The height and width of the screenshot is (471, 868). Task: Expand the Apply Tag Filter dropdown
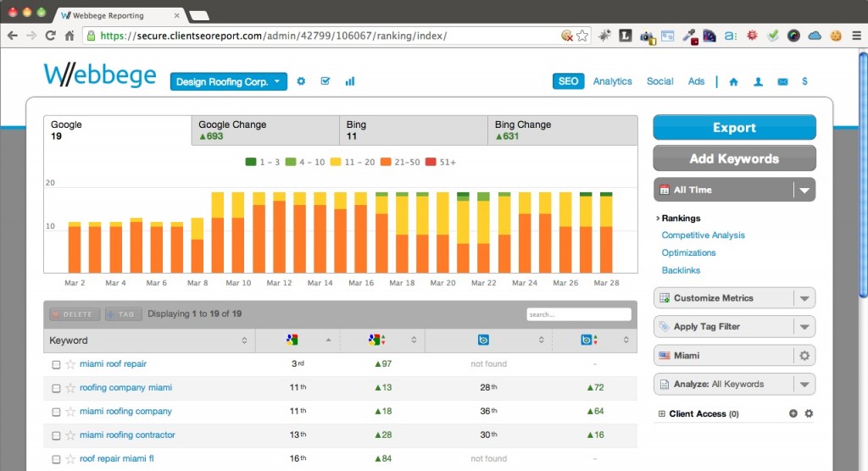pyautogui.click(x=734, y=326)
